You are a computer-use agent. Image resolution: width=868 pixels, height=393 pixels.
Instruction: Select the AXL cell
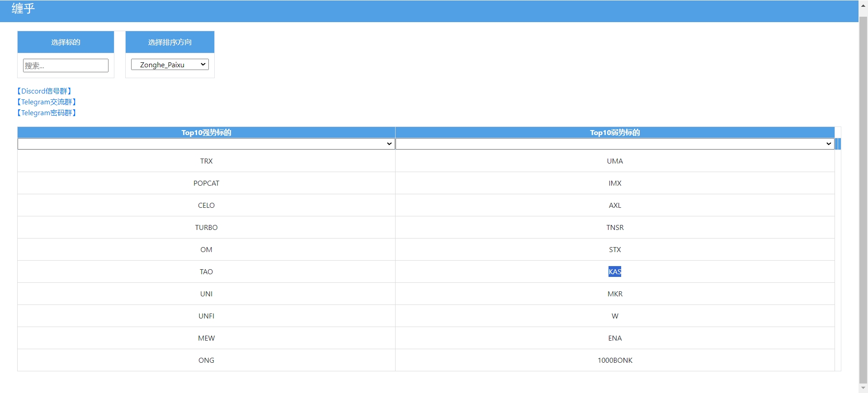pyautogui.click(x=615, y=206)
